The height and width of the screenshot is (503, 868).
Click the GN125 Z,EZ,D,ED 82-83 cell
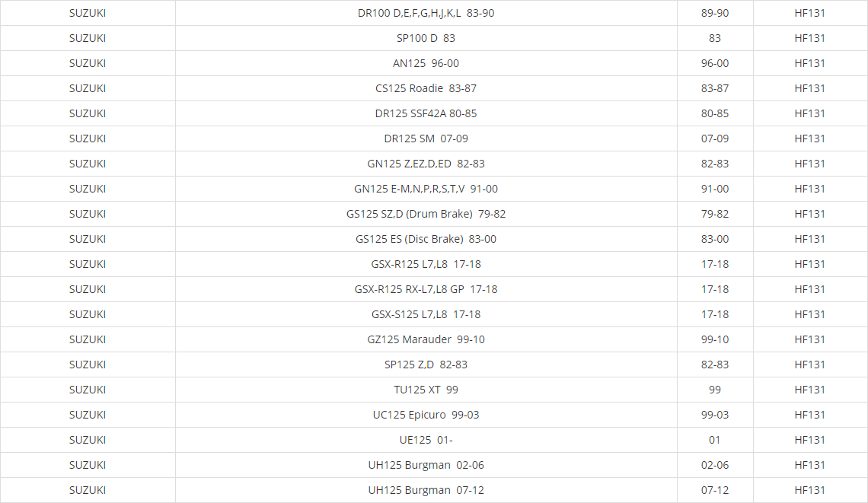[x=426, y=164]
